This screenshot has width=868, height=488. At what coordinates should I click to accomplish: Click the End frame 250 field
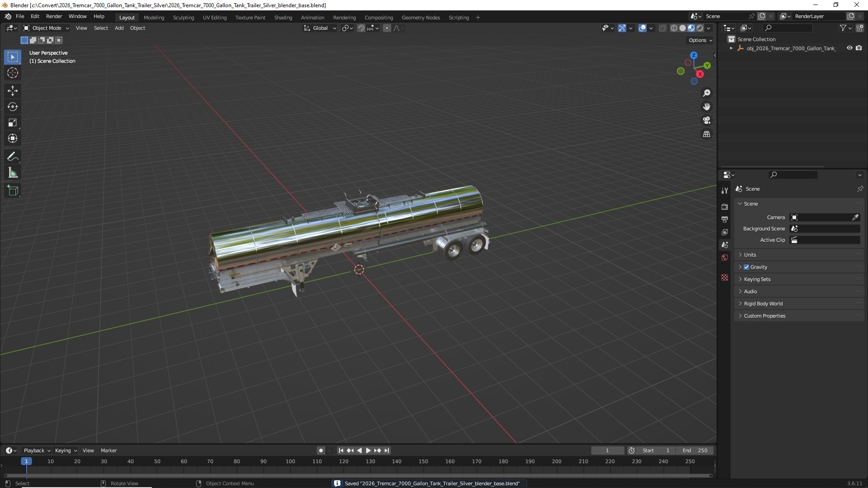[x=695, y=450]
